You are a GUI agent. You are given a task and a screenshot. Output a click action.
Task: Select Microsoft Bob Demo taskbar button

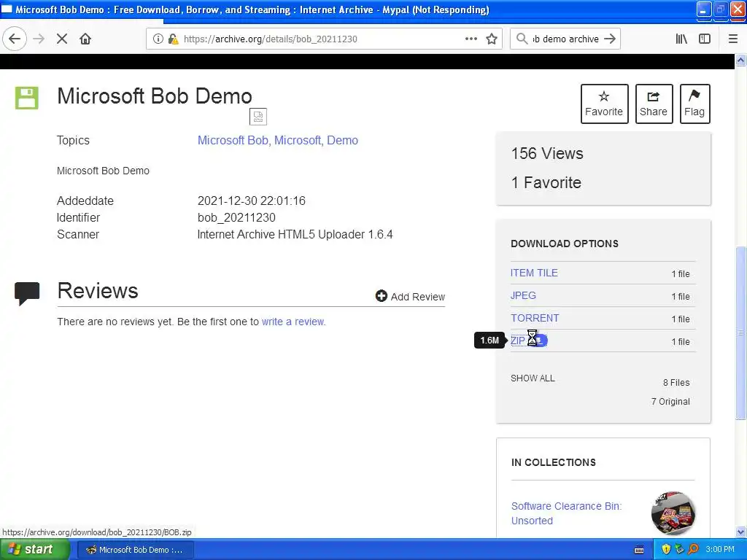click(135, 550)
